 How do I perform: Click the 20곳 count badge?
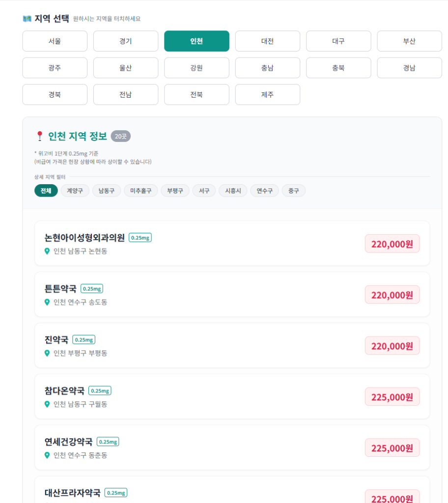click(x=120, y=136)
